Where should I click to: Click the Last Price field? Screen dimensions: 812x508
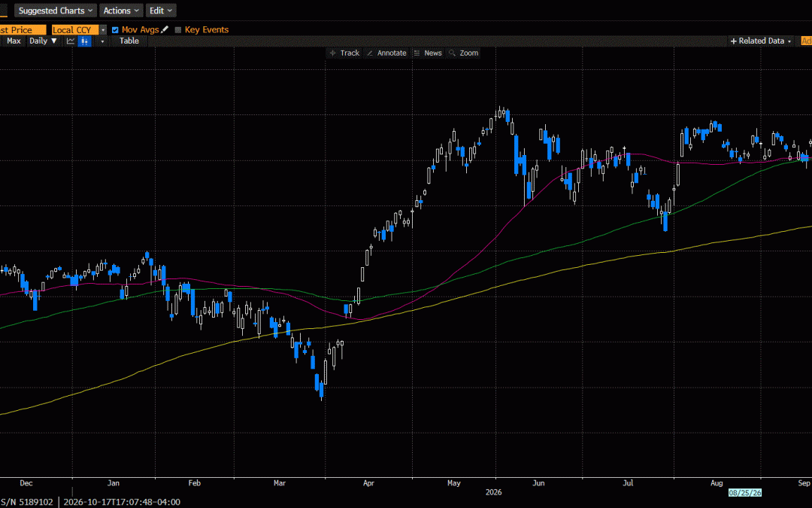tap(23, 30)
